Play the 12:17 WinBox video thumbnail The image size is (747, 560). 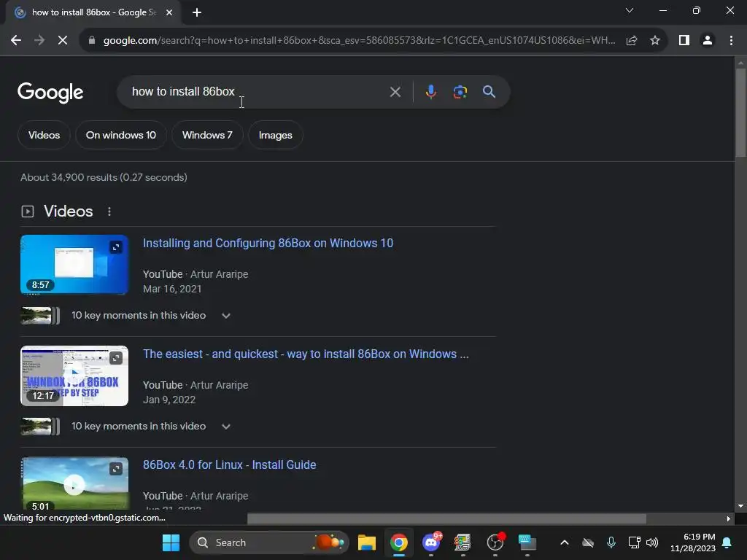74,376
